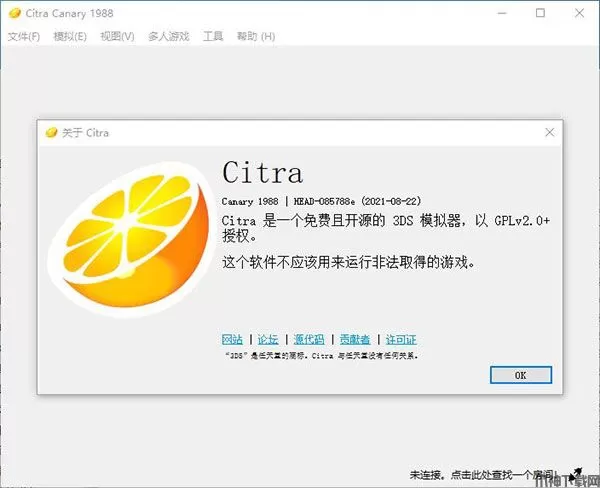This screenshot has height=488, width=600.
Task: Minimize the Citra Canary window
Action: coord(502,13)
